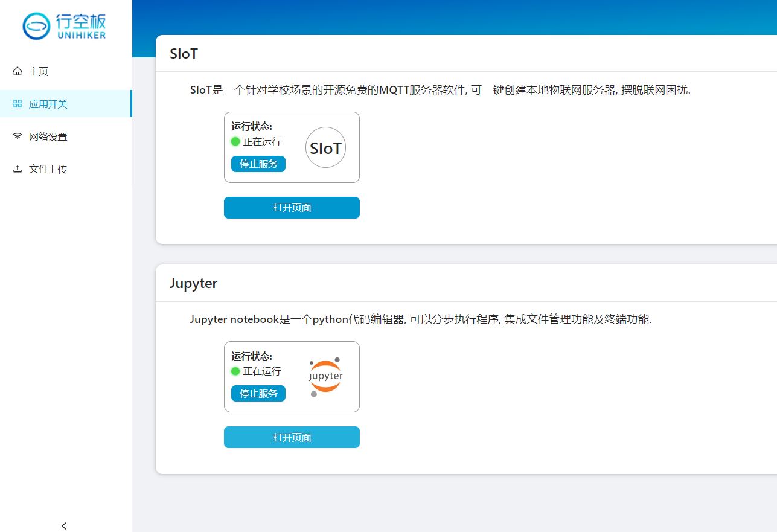
Task: Click the UNIHIKER logo
Action: (65, 27)
